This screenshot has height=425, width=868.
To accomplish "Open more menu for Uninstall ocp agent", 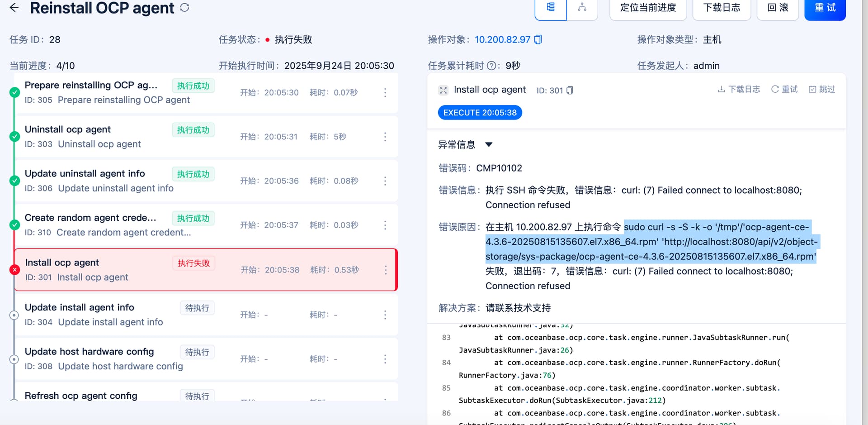I will tap(385, 137).
